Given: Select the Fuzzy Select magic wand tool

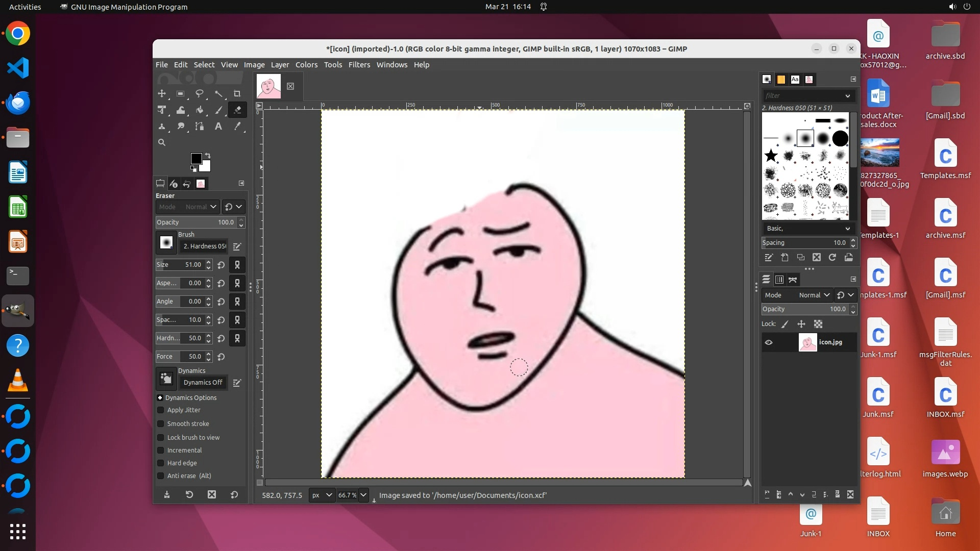Looking at the screenshot, I should [x=218, y=94].
